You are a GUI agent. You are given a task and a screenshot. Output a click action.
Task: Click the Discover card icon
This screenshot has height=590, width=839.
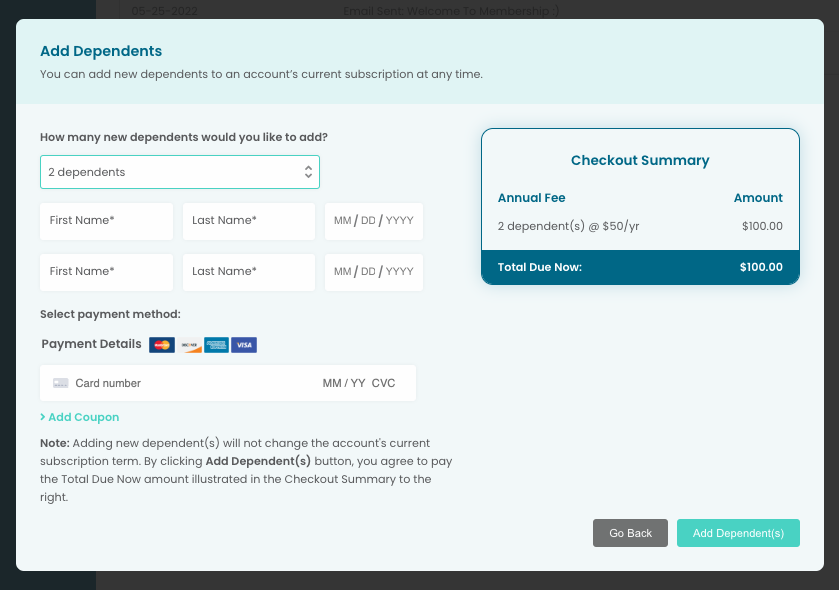click(x=189, y=345)
